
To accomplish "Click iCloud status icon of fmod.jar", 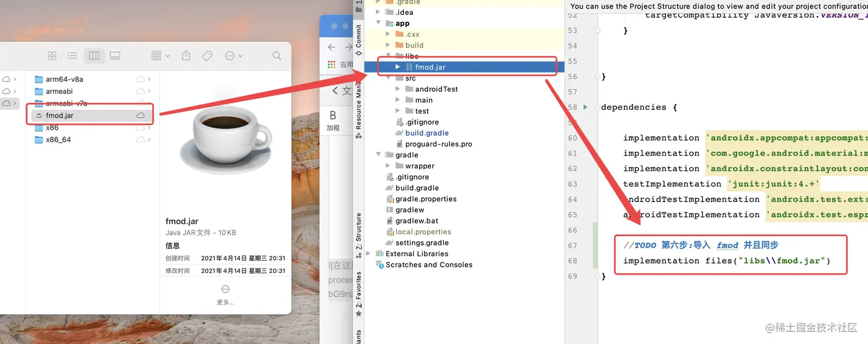I will coord(140,115).
